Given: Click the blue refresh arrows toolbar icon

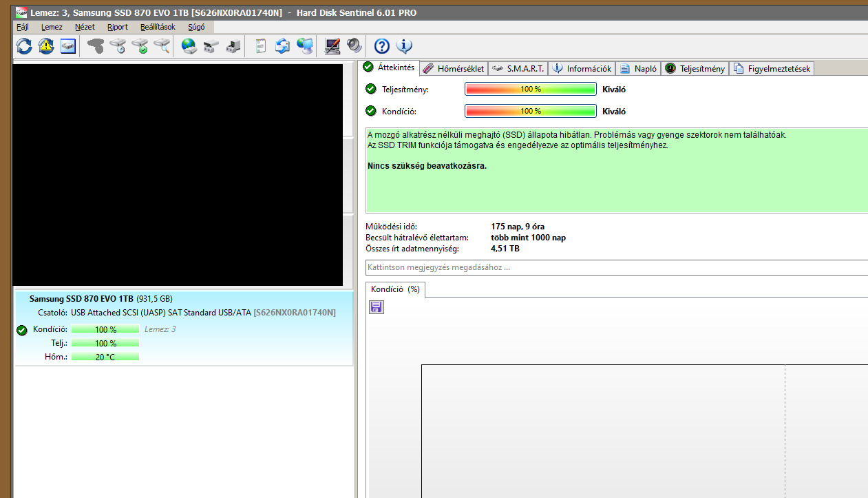Looking at the screenshot, I should [24, 46].
